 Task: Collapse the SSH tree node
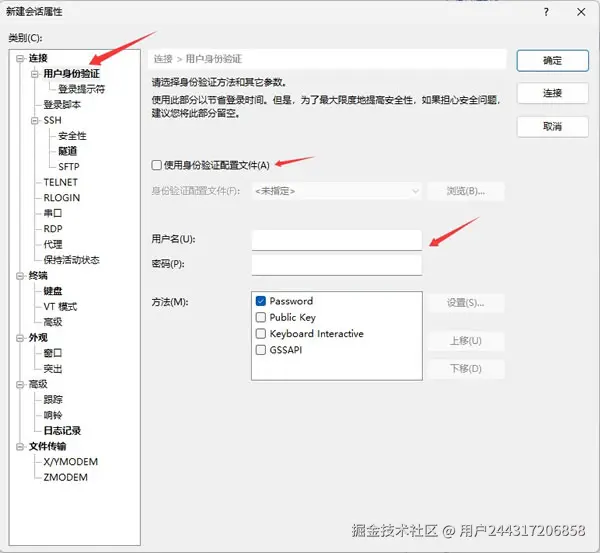click(34, 121)
